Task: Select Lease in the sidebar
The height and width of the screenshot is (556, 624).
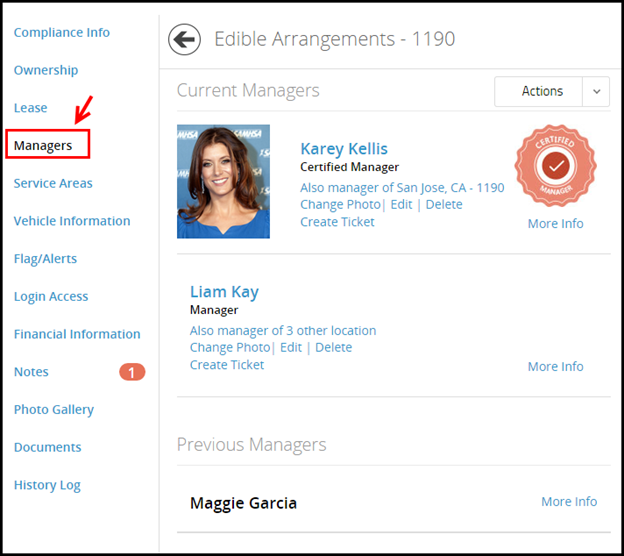Action: 31,108
